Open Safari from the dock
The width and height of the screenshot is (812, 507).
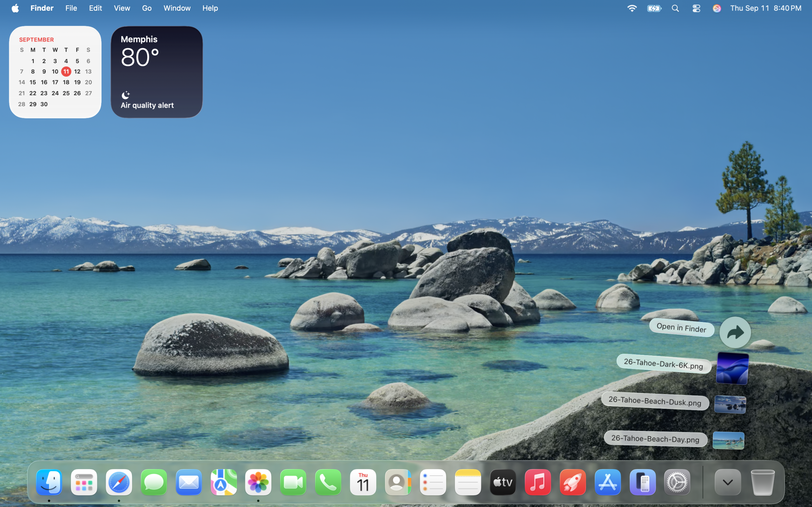pyautogui.click(x=119, y=482)
